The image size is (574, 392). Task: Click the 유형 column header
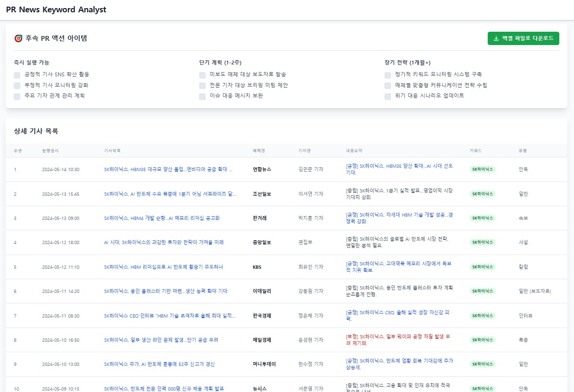coord(523,150)
